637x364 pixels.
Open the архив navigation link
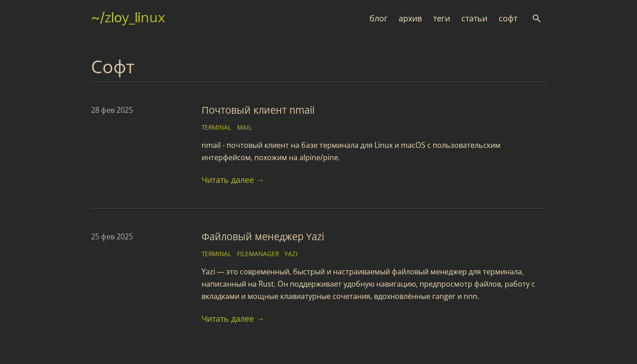(410, 19)
